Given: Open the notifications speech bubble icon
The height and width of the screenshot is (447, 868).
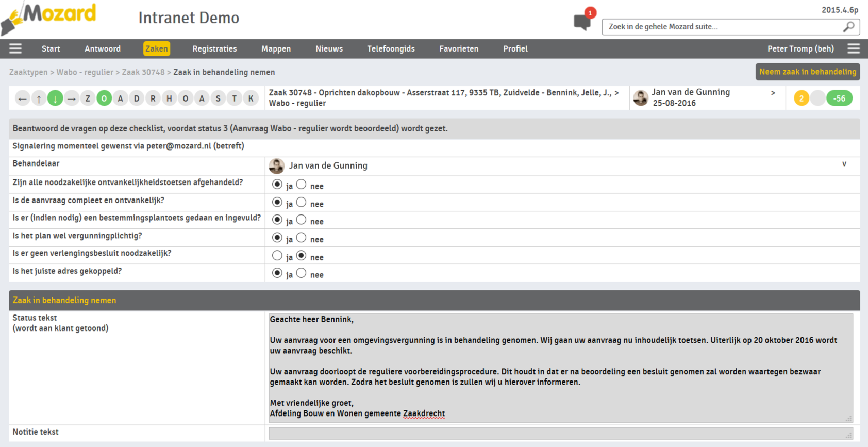Looking at the screenshot, I should pos(582,22).
